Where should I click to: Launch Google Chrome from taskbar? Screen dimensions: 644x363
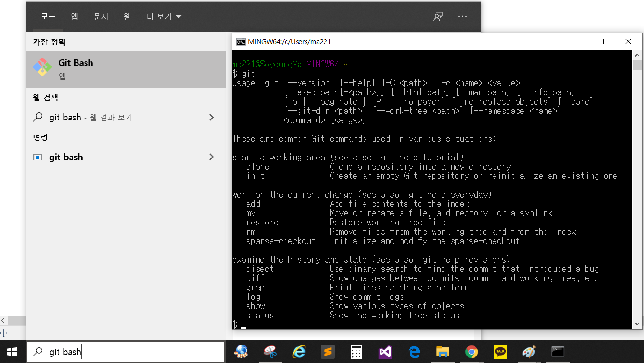[x=472, y=352]
